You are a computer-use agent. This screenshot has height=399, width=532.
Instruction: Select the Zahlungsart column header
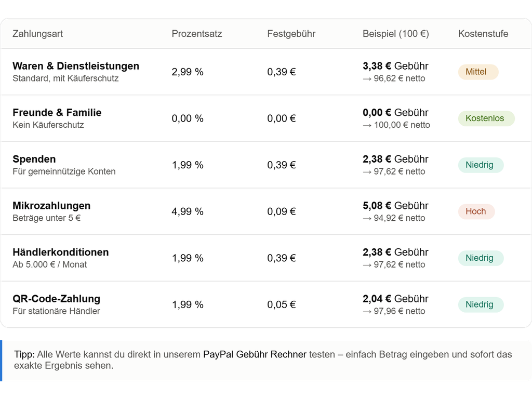37,34
